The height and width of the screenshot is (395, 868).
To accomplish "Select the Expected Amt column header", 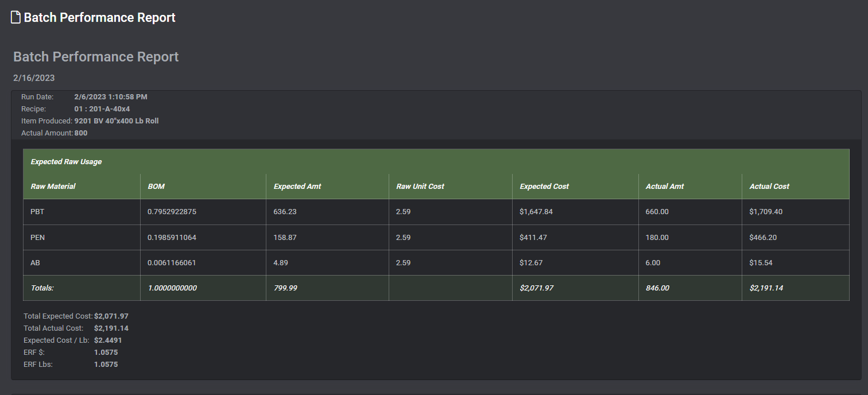I will pyautogui.click(x=297, y=187).
